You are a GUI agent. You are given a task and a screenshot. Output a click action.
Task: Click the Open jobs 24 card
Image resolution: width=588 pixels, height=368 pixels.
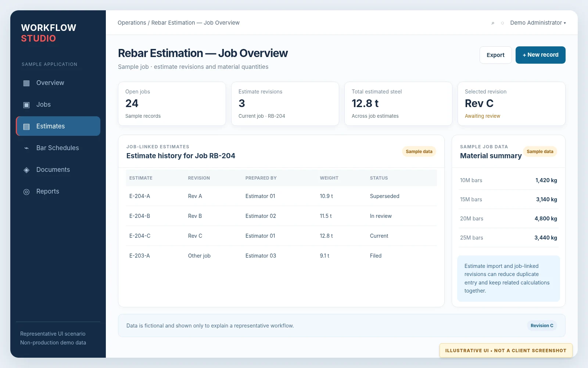(x=172, y=104)
